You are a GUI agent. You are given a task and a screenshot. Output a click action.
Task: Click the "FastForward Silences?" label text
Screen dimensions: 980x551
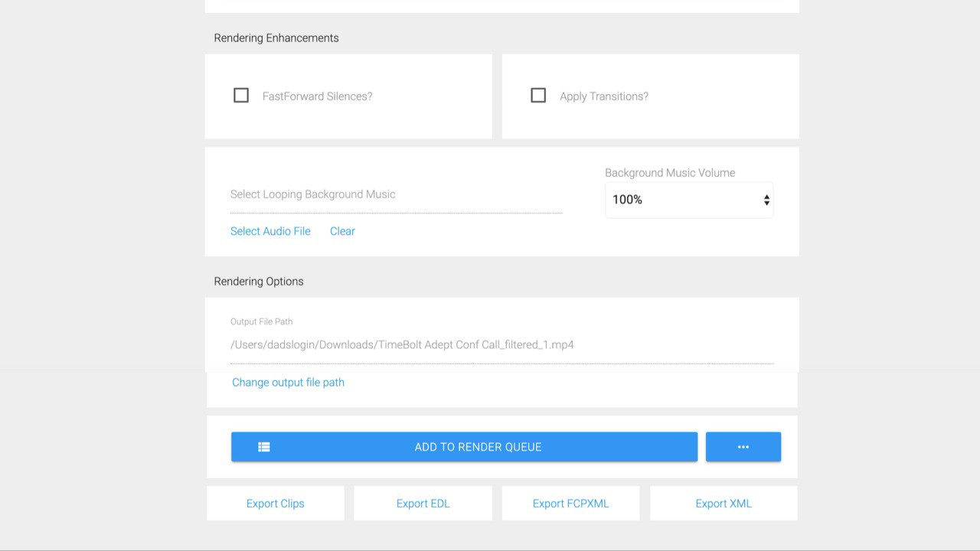click(x=317, y=96)
